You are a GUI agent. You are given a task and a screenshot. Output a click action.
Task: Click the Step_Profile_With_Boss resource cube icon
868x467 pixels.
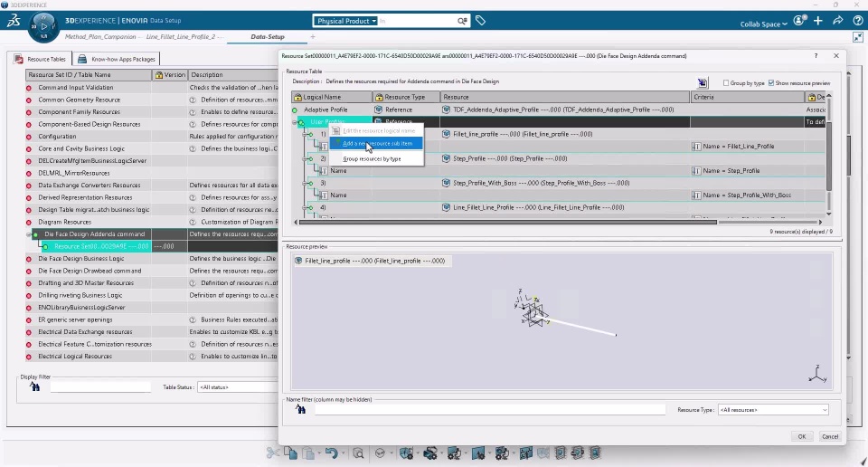(x=446, y=183)
